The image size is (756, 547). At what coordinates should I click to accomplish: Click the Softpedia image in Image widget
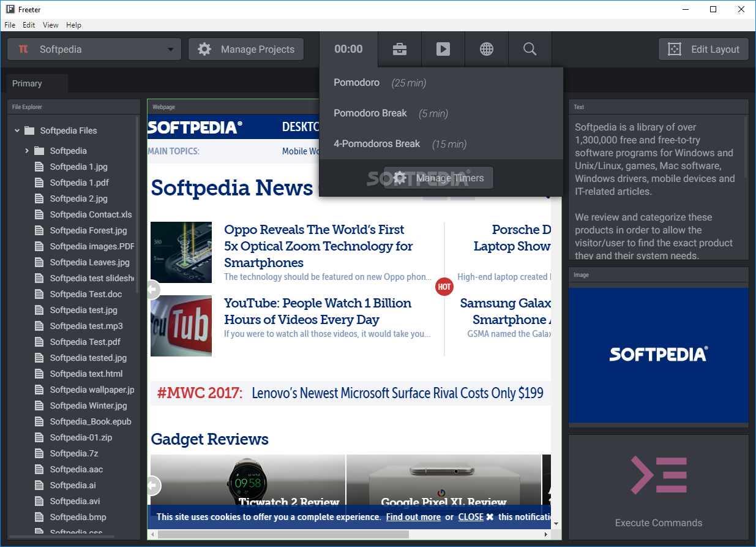pyautogui.click(x=659, y=354)
